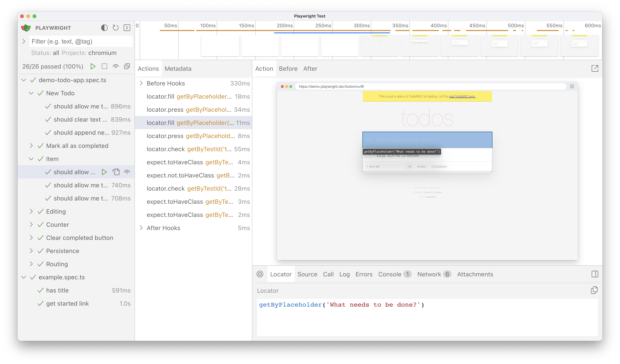This screenshot has height=364, width=620.
Task: Toggle the output terminal panel icon
Action: 127,28
